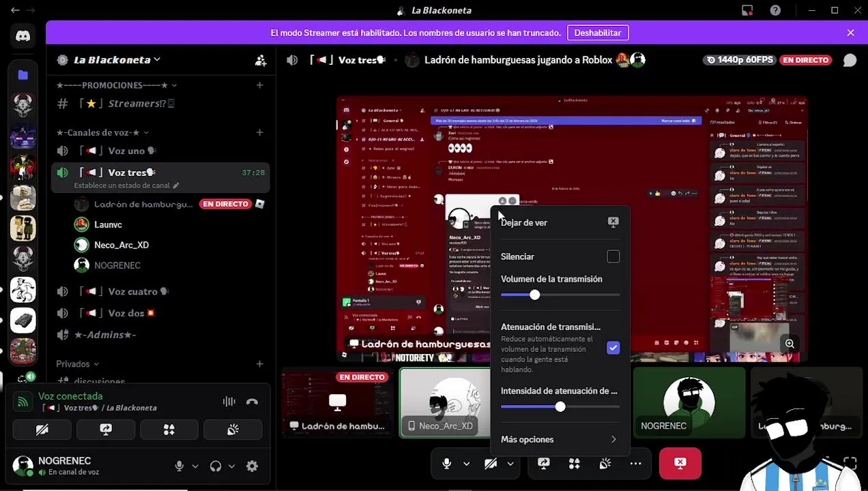Viewport: 868px width, 491px height.
Task: Check the Silenciar checkbox
Action: click(x=613, y=256)
